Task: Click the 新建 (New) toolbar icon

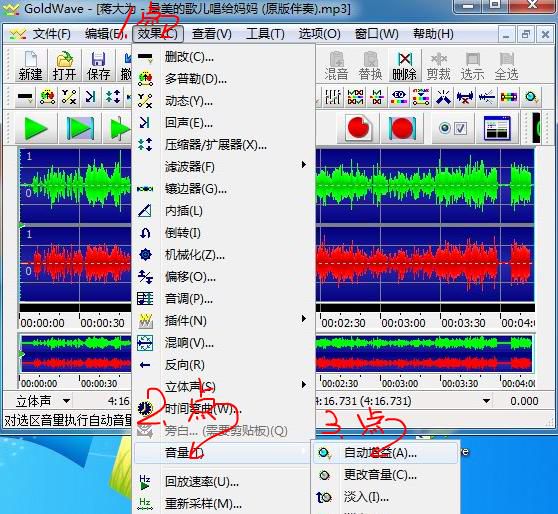Action: point(31,65)
